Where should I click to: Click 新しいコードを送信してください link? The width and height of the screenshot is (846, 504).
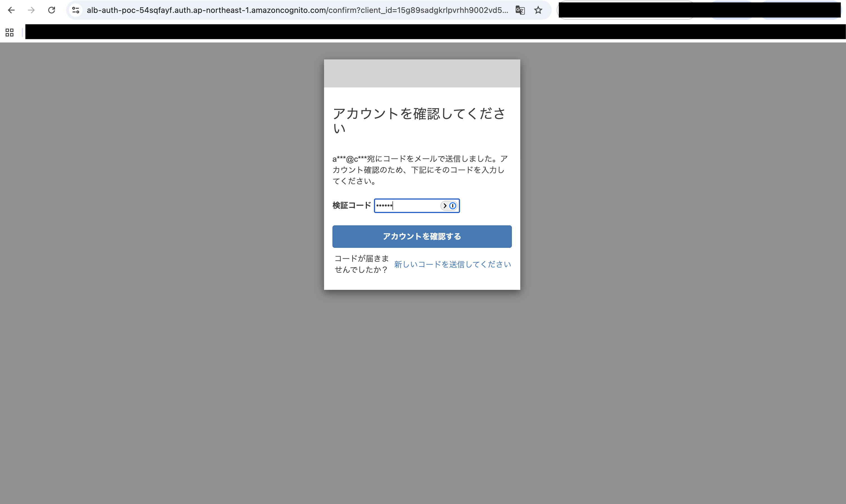pyautogui.click(x=452, y=264)
